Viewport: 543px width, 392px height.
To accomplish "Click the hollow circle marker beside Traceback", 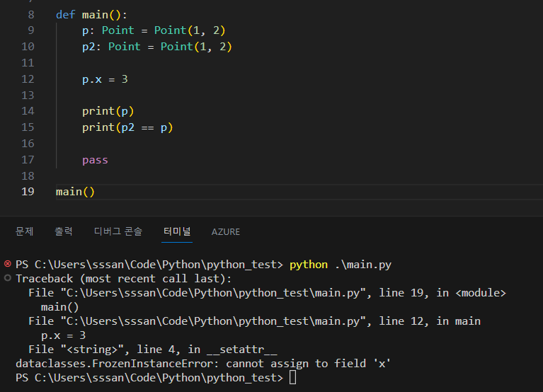I will (8, 278).
